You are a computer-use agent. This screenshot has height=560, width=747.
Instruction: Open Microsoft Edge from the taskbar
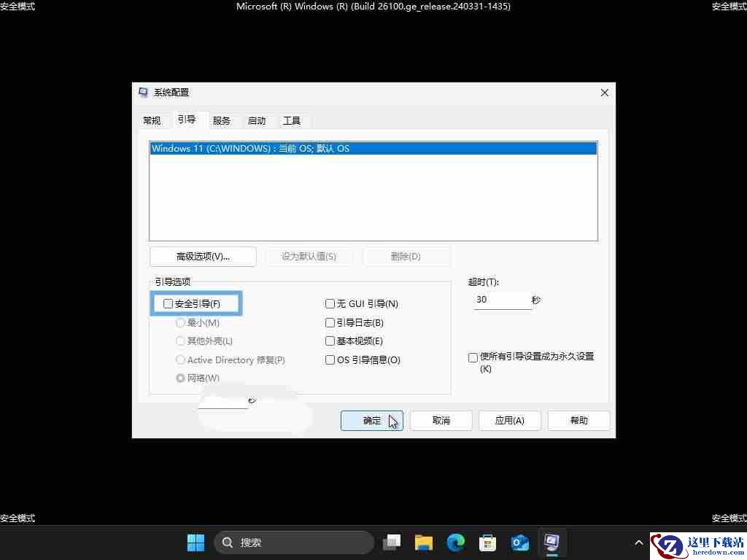(x=456, y=542)
